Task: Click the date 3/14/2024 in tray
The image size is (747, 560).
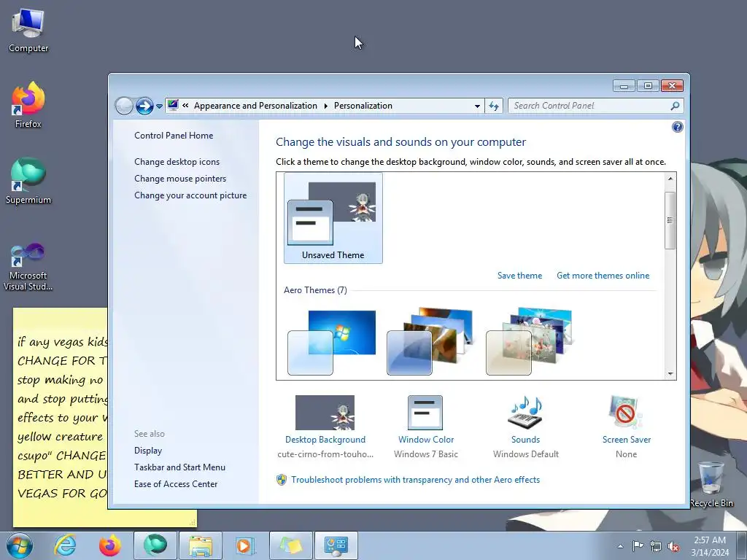Action: click(x=710, y=553)
